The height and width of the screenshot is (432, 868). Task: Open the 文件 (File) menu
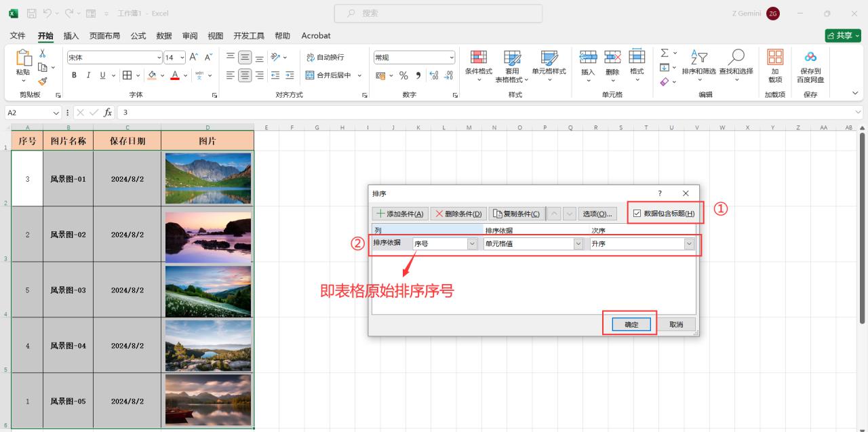[x=18, y=35]
